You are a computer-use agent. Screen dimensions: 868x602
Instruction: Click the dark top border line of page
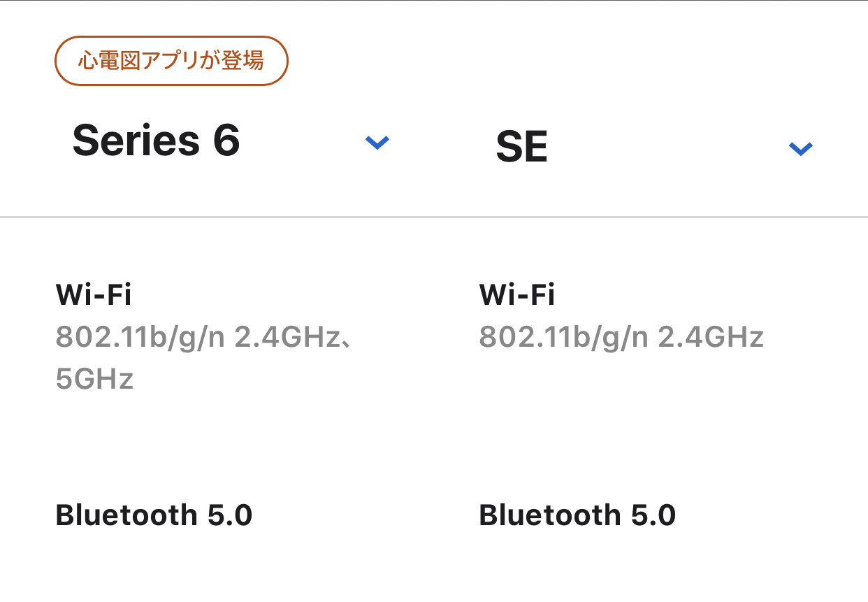[434, 1]
